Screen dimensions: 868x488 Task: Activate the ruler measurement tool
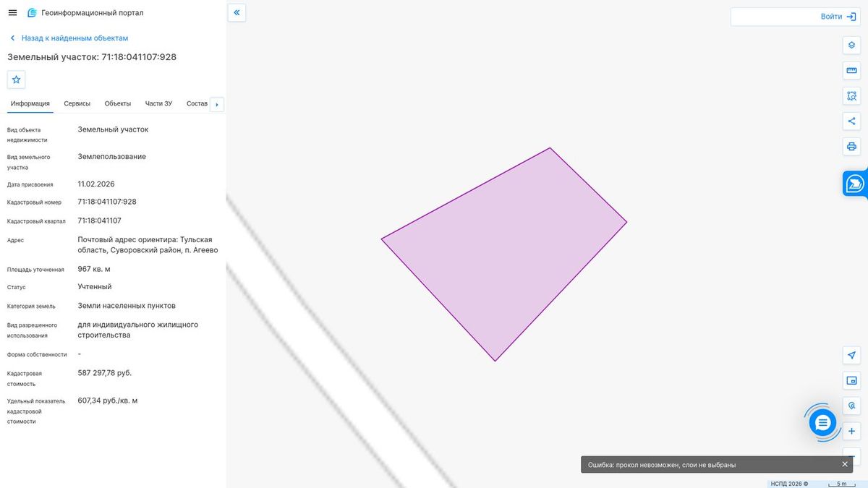(851, 70)
